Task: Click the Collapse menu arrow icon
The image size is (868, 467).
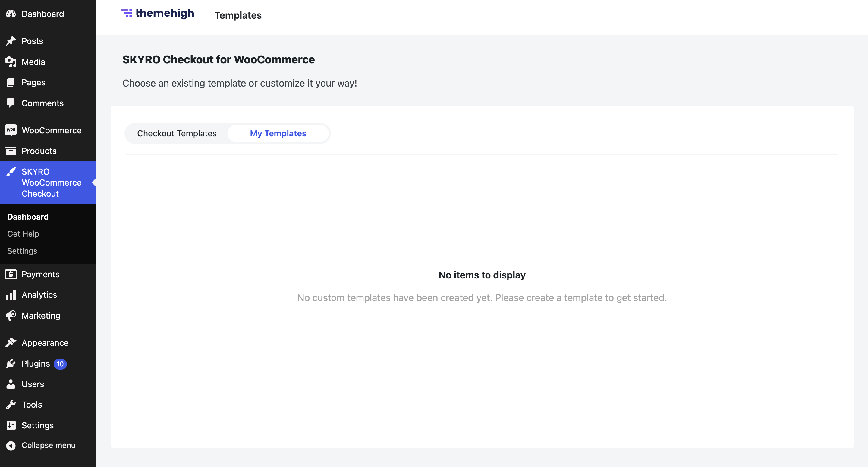Action: click(11, 445)
